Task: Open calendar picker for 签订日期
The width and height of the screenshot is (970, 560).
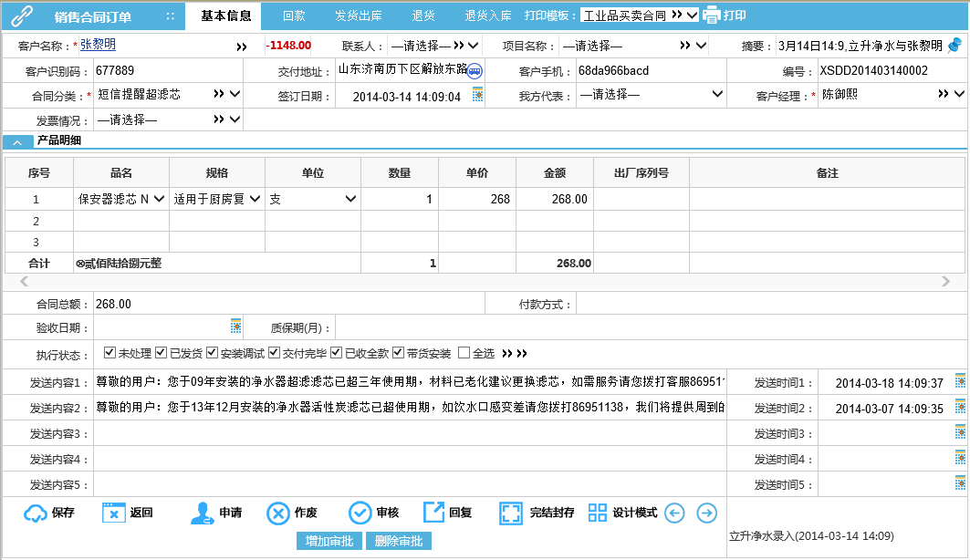Action: click(477, 95)
